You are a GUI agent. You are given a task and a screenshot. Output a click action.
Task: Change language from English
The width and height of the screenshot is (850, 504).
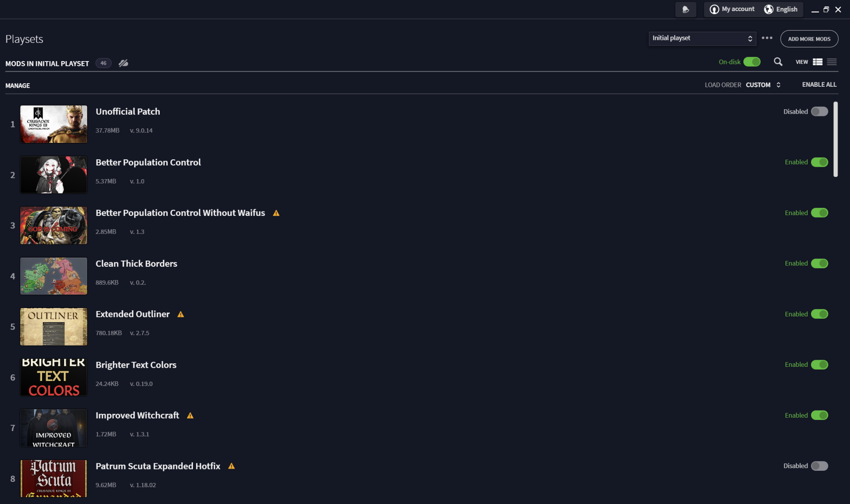pos(781,9)
